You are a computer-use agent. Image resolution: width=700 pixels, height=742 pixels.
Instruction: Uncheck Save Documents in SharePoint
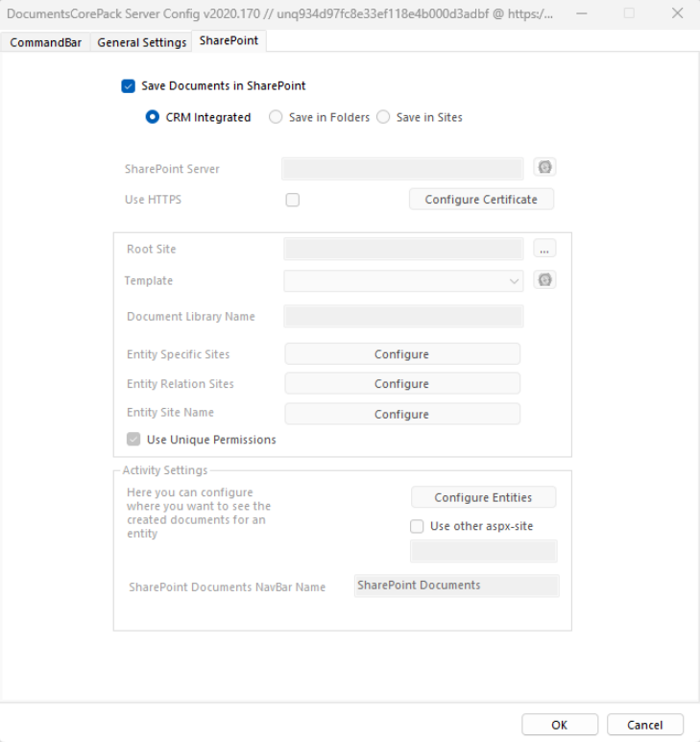click(x=129, y=85)
